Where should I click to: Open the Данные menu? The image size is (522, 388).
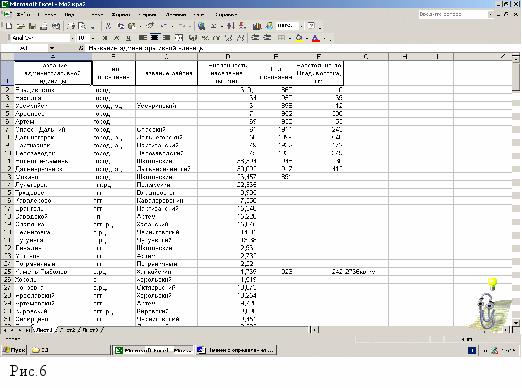pyautogui.click(x=176, y=15)
